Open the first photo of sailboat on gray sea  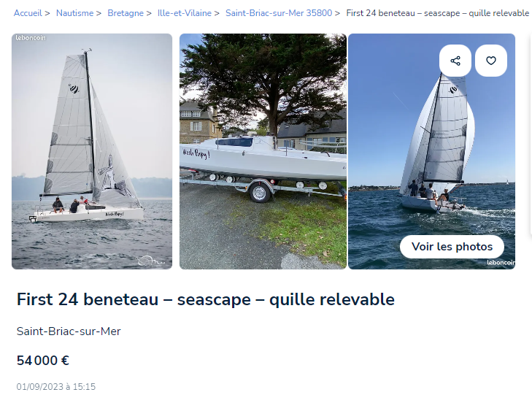point(92,151)
